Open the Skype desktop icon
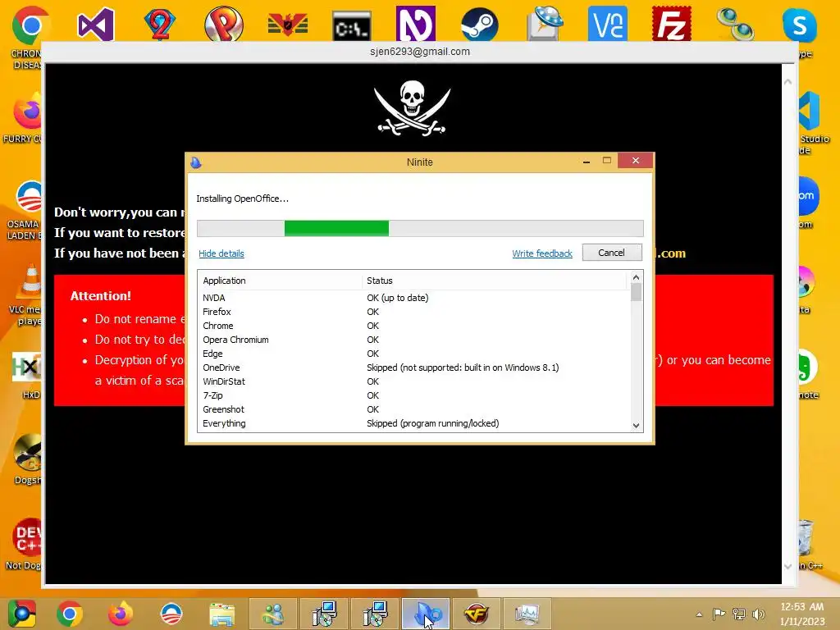The height and width of the screenshot is (630, 840). click(x=799, y=25)
